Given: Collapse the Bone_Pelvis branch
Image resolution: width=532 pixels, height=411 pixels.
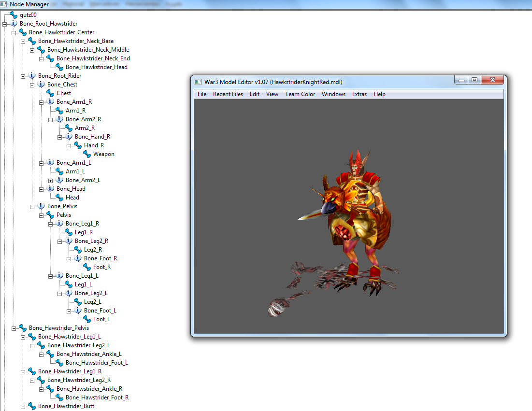Looking at the screenshot, I should (32, 207).
